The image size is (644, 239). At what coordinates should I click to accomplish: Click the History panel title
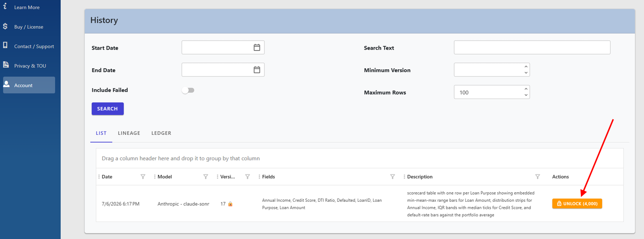coord(104,20)
